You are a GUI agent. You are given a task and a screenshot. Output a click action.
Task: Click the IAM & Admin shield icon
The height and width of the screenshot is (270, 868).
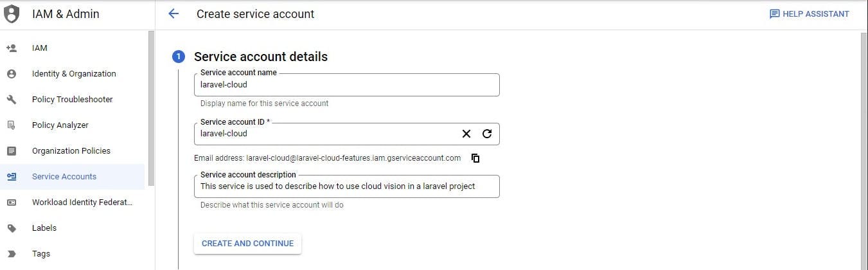(12, 14)
